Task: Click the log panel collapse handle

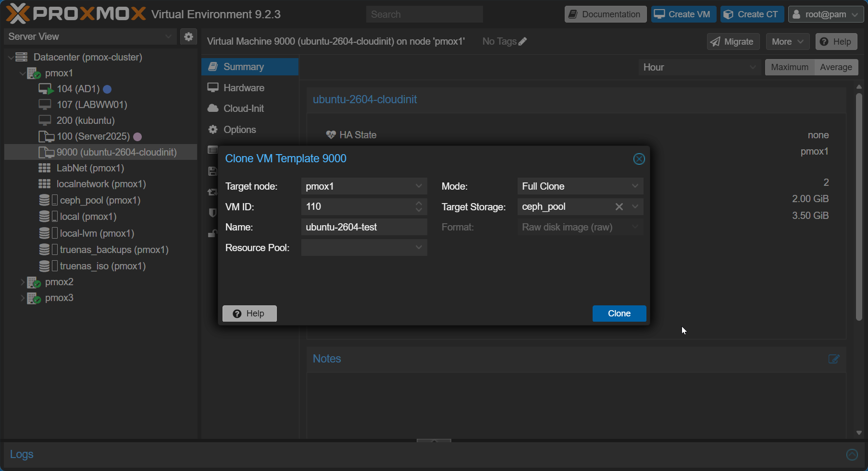Action: (434, 440)
